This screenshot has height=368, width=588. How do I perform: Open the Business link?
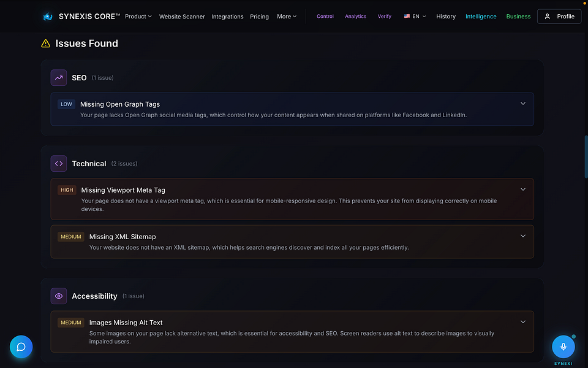point(518,17)
